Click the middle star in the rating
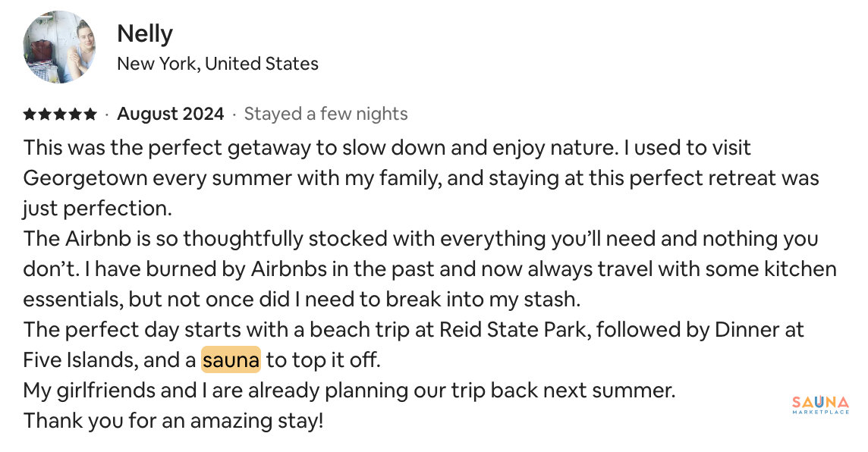868x452 pixels. coord(60,114)
